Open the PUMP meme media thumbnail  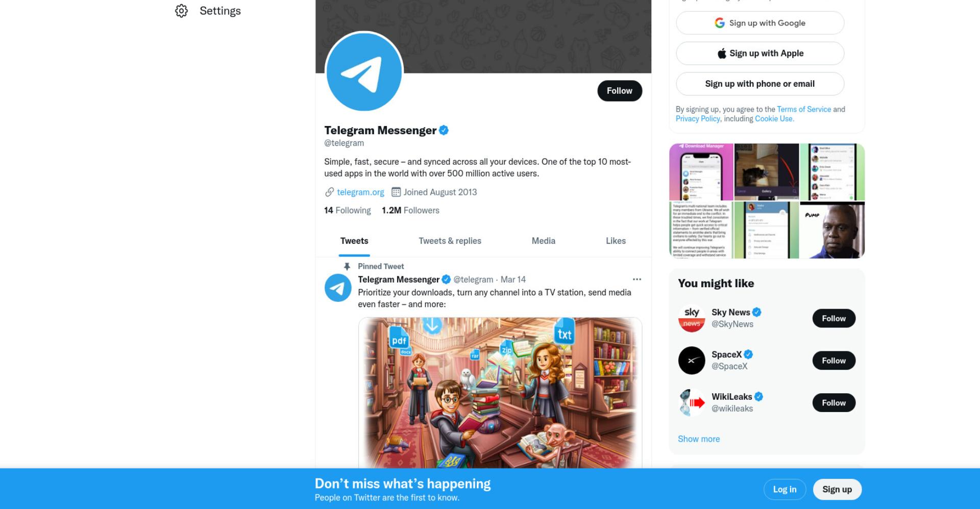coord(832,231)
